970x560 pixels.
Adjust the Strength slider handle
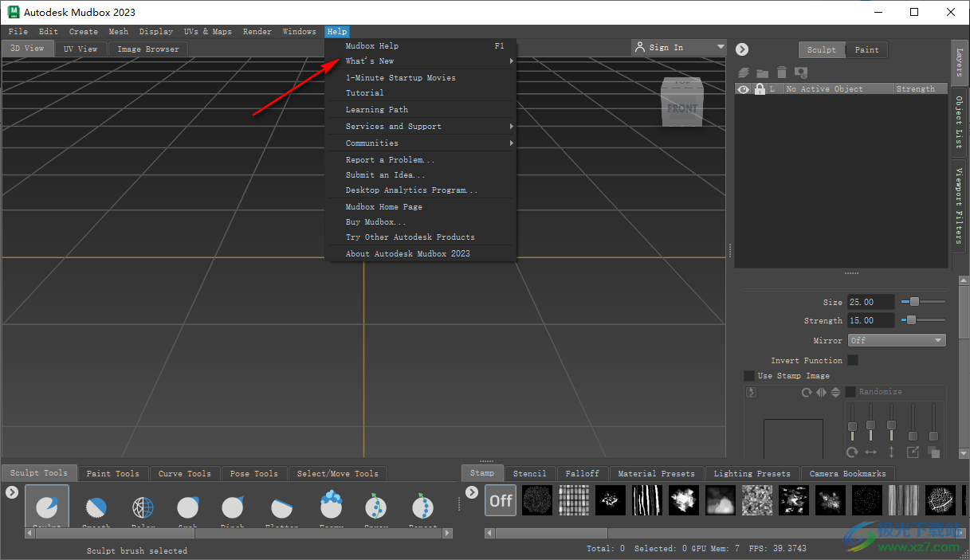(910, 320)
